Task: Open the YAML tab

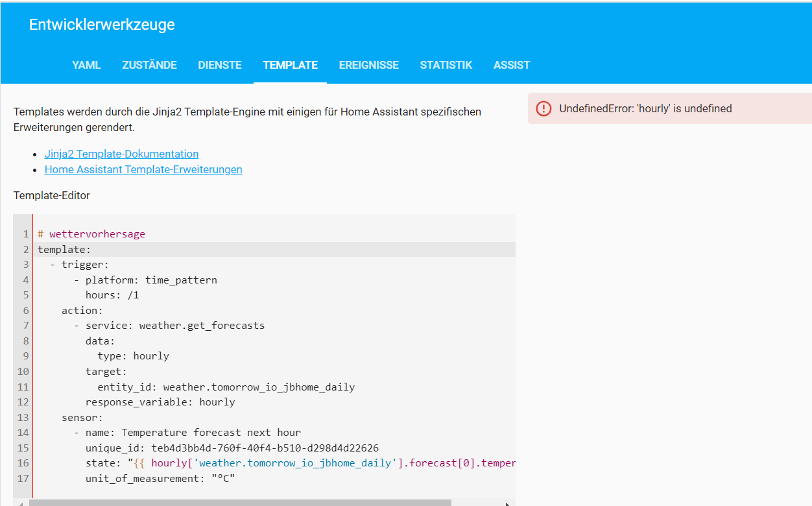Action: pos(86,65)
